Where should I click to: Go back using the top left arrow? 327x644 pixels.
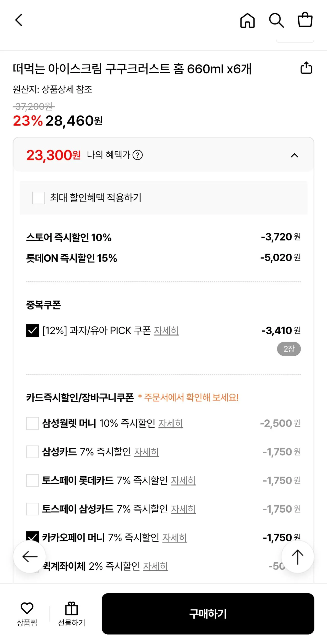(18, 20)
